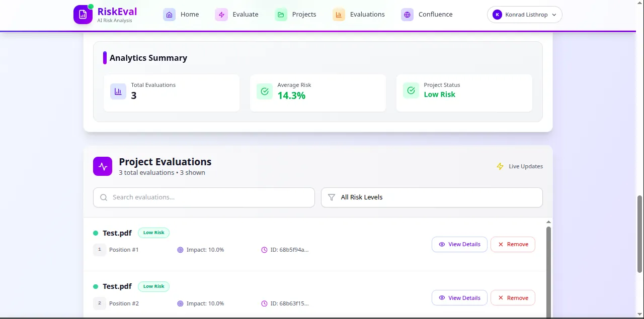Click the Project Evaluations pulse icon
The width and height of the screenshot is (644, 319).
pyautogui.click(x=103, y=166)
